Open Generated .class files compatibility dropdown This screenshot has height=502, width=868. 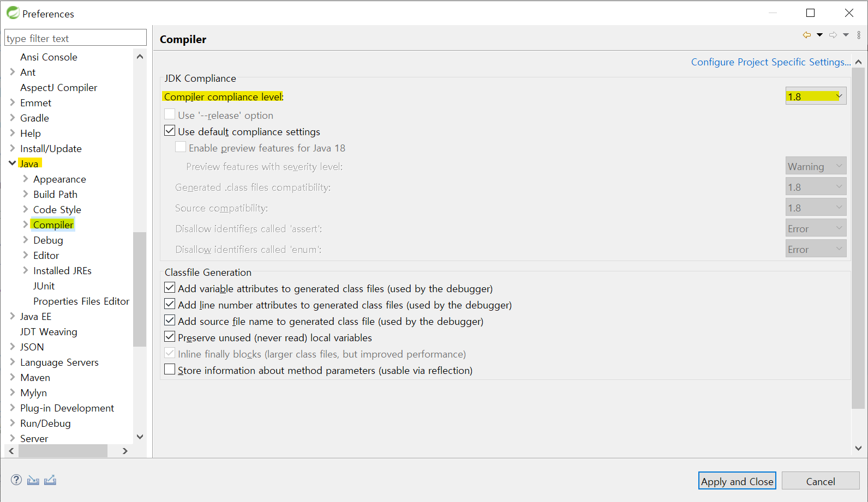click(x=816, y=186)
